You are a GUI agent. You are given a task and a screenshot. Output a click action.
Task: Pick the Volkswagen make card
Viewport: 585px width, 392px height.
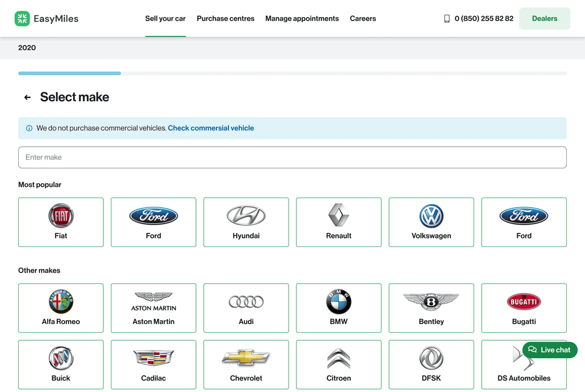coord(431,222)
